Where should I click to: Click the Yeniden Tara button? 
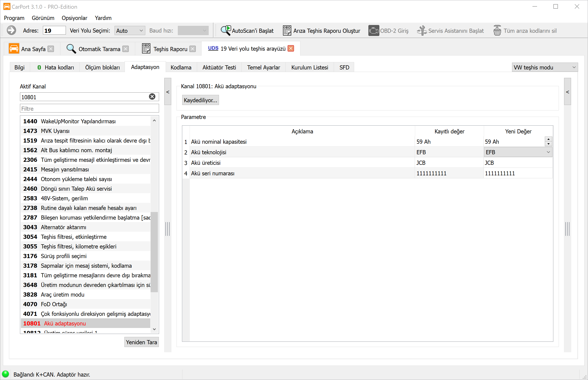(141, 342)
